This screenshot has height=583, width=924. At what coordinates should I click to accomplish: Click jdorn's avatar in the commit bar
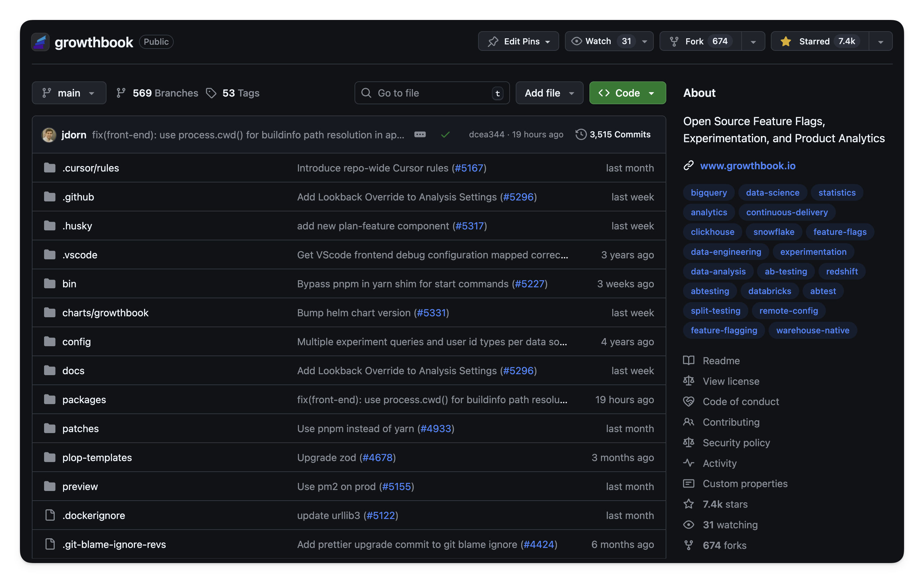click(x=49, y=135)
